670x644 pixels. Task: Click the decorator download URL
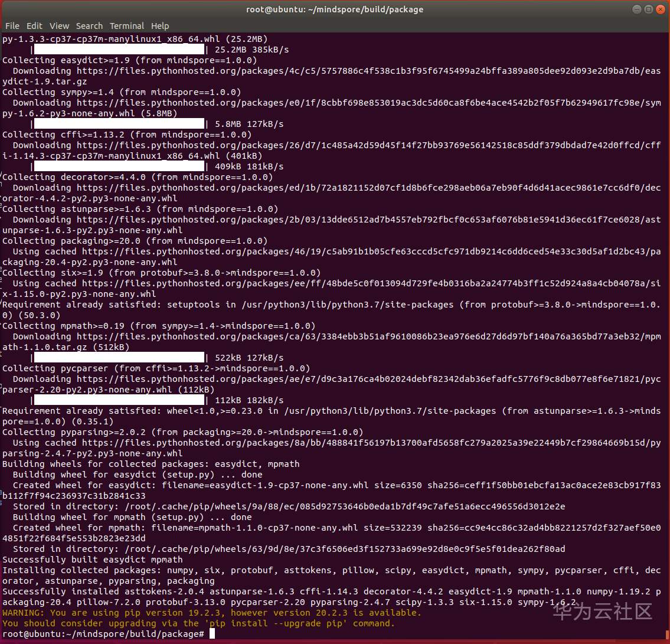(x=331, y=193)
